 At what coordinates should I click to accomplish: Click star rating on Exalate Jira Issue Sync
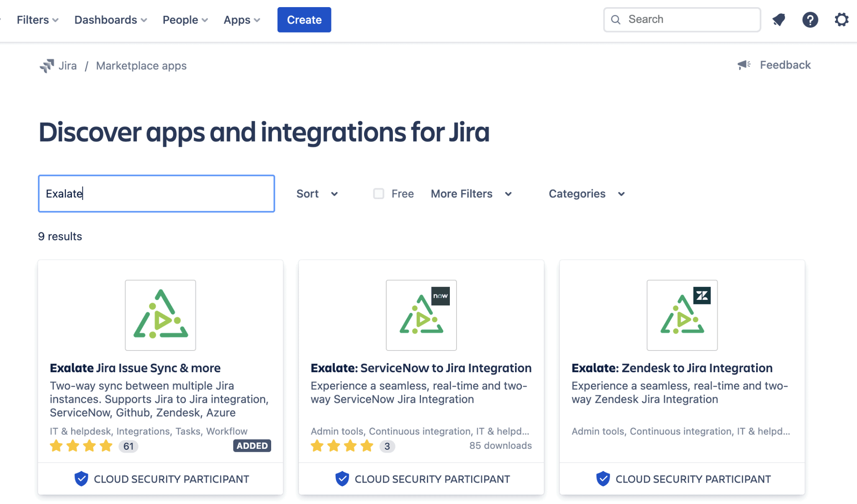(81, 446)
